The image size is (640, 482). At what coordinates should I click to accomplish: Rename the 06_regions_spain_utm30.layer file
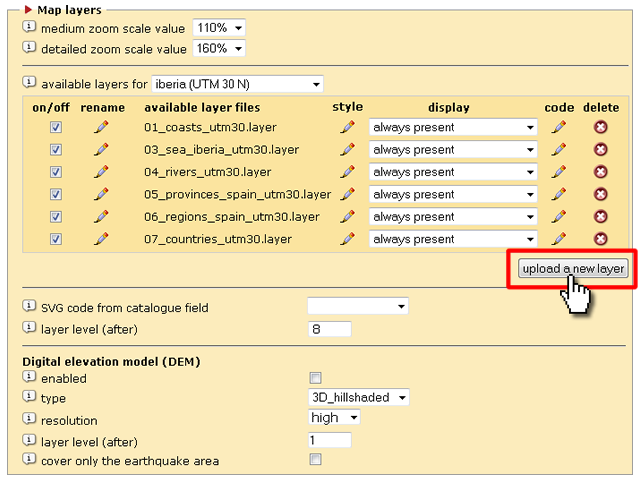click(x=101, y=217)
